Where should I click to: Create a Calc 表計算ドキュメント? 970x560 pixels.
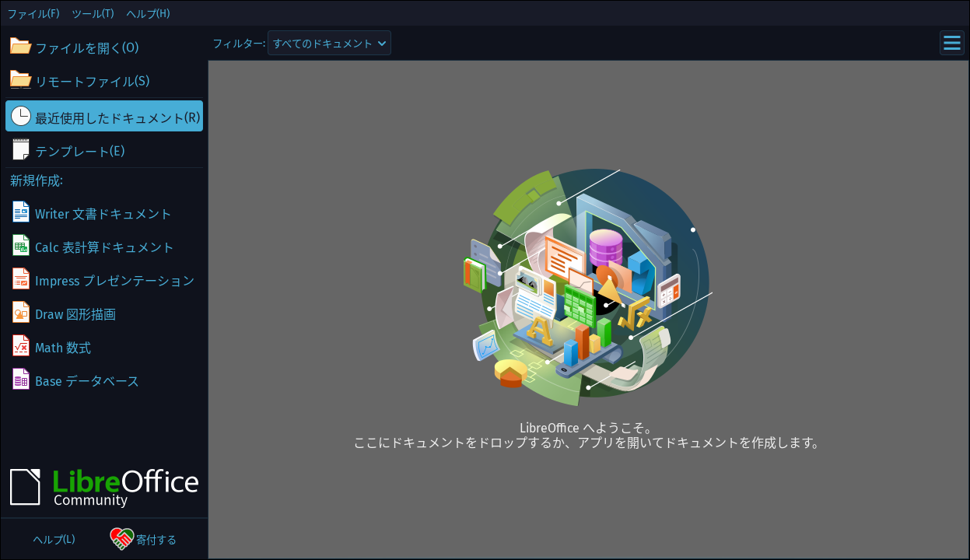pos(104,247)
